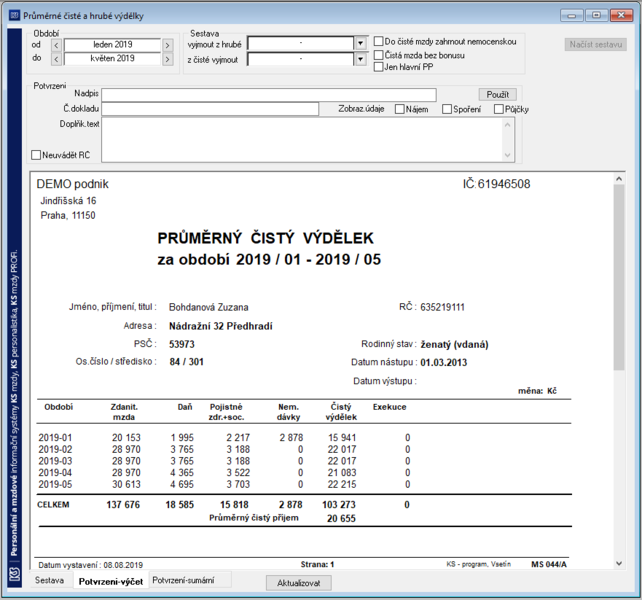The height and width of the screenshot is (600, 642).
Task: Click 'DEMO podnik' company name in report
Action: [x=72, y=184]
